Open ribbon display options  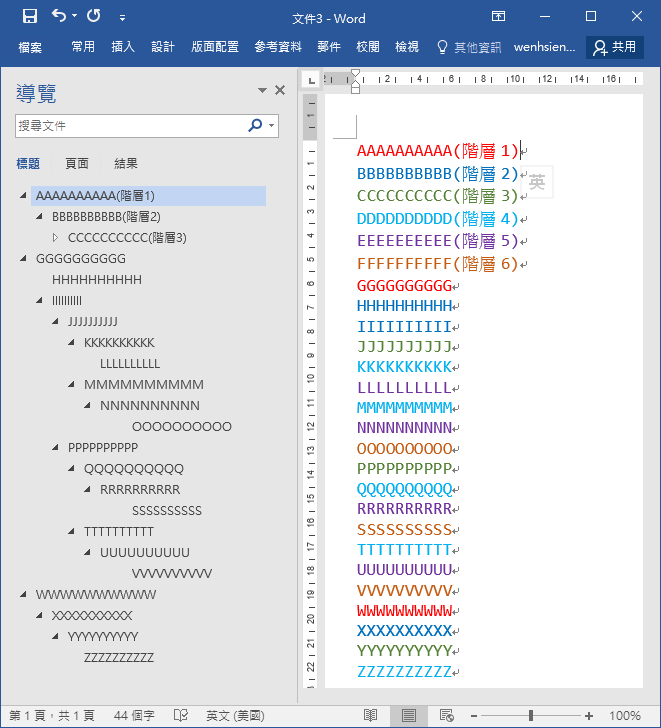coord(498,16)
